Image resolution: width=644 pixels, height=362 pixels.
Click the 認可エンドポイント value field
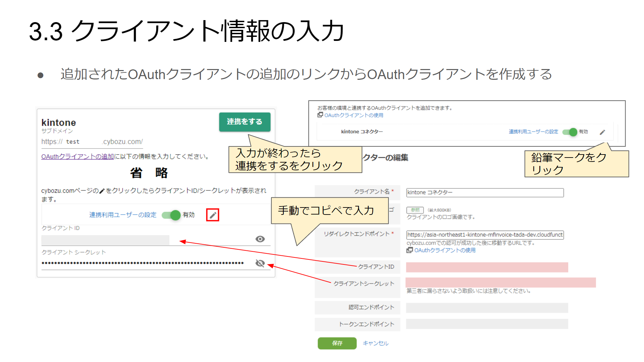point(487,308)
